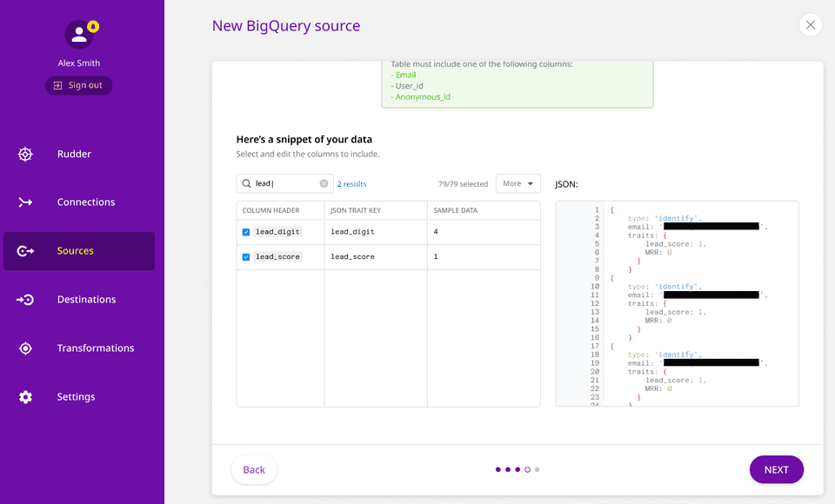Click the fourth step progress dot
835x504 pixels.
[527, 470]
